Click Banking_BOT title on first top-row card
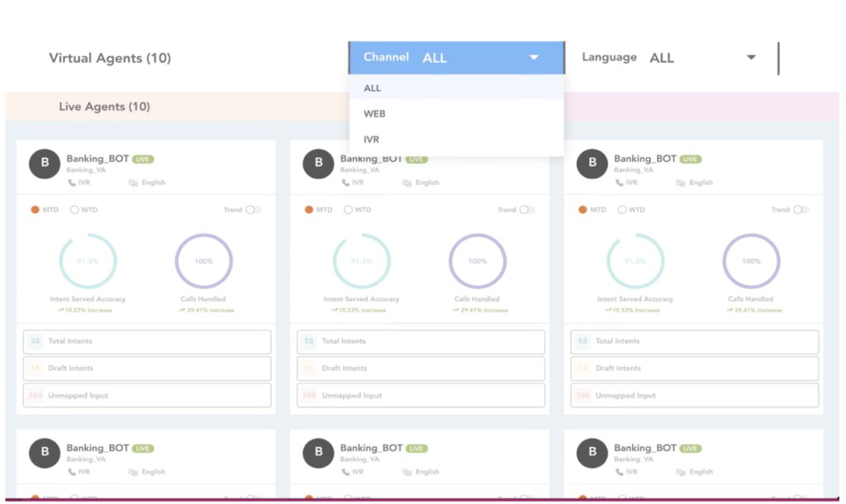Screen dimensions: 846x504 [97, 159]
